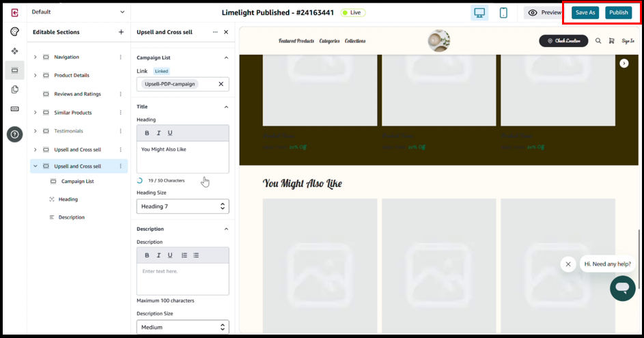
Task: Open the theme palette icon in sidebar
Action: click(14, 32)
